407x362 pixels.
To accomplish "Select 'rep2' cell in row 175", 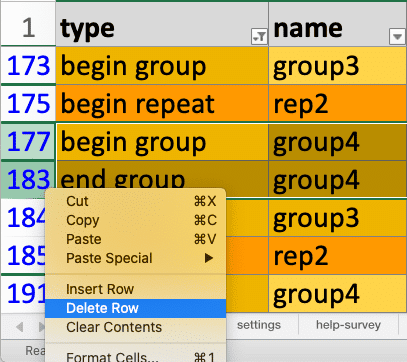I will pos(338,103).
